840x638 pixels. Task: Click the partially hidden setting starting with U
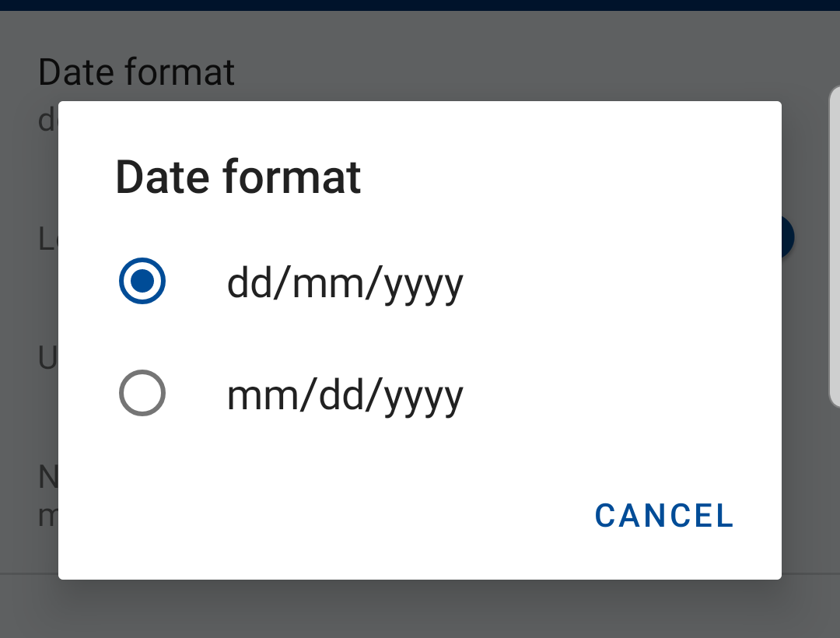tap(47, 357)
